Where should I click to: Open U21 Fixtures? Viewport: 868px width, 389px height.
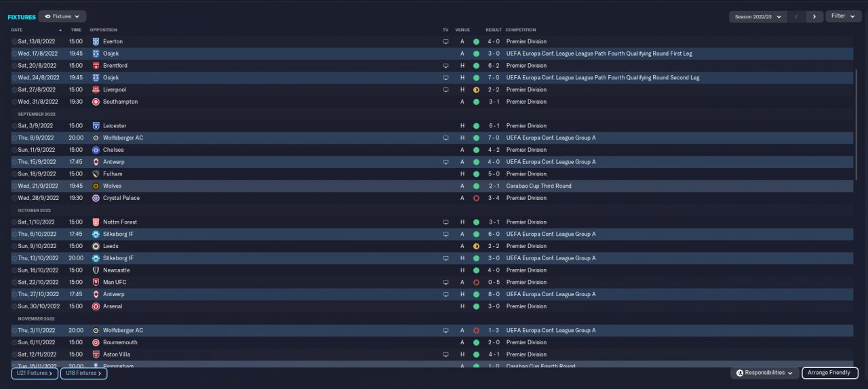pos(35,373)
